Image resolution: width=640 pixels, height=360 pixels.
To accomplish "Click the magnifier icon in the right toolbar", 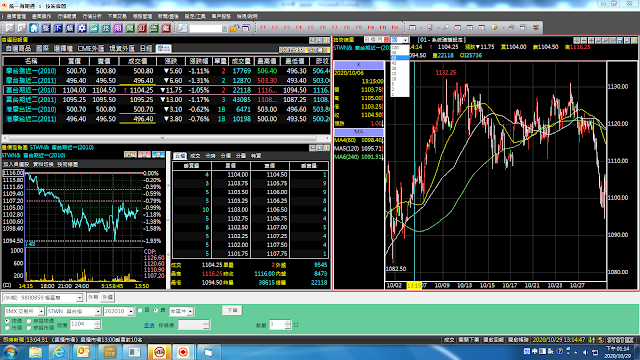I will pyautogui.click(x=445, y=27).
